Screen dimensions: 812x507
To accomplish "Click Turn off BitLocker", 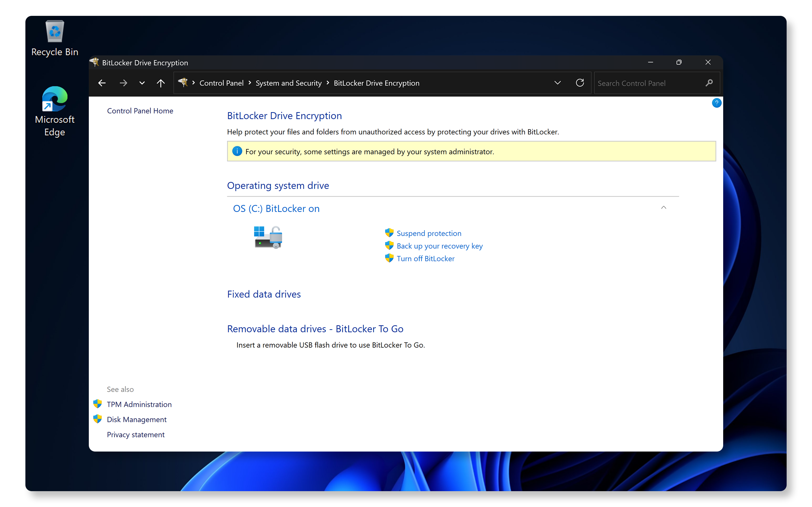I will pyautogui.click(x=425, y=258).
